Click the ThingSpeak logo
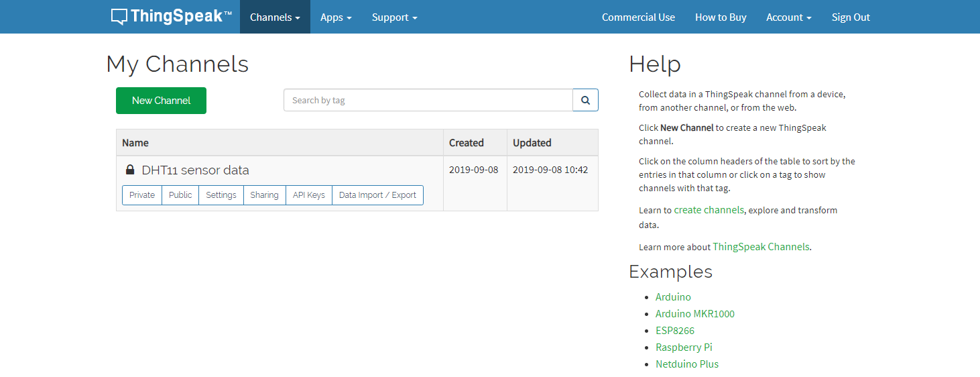Viewport: 980px width, 377px height. tap(172, 17)
